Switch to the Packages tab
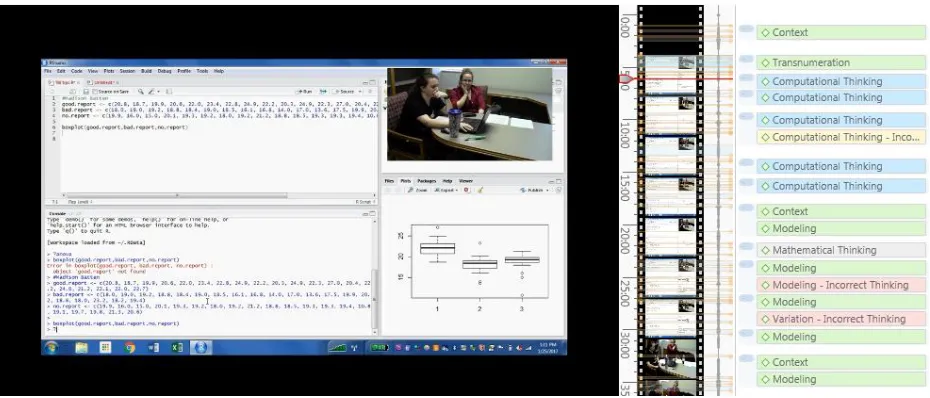 tap(426, 181)
